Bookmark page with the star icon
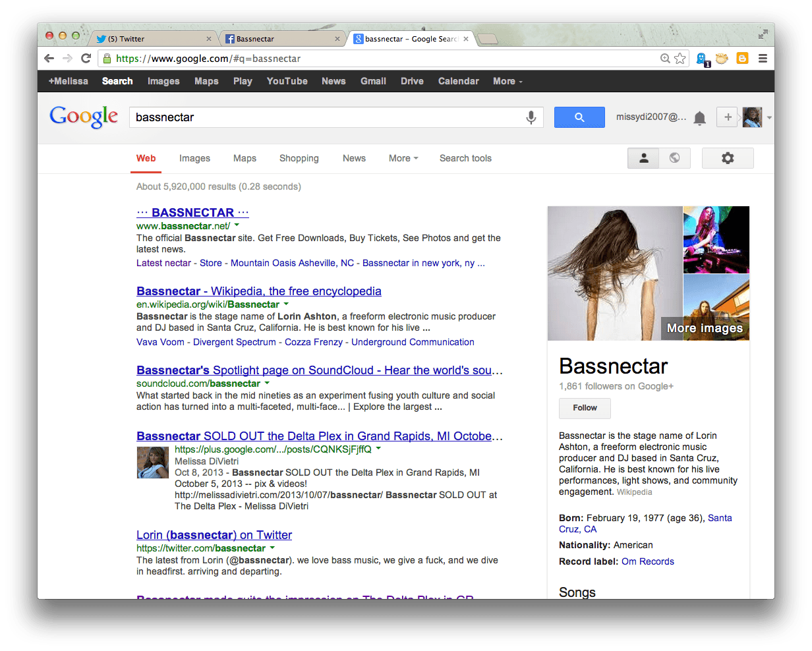Image resolution: width=812 pixels, height=651 pixels. [x=680, y=59]
